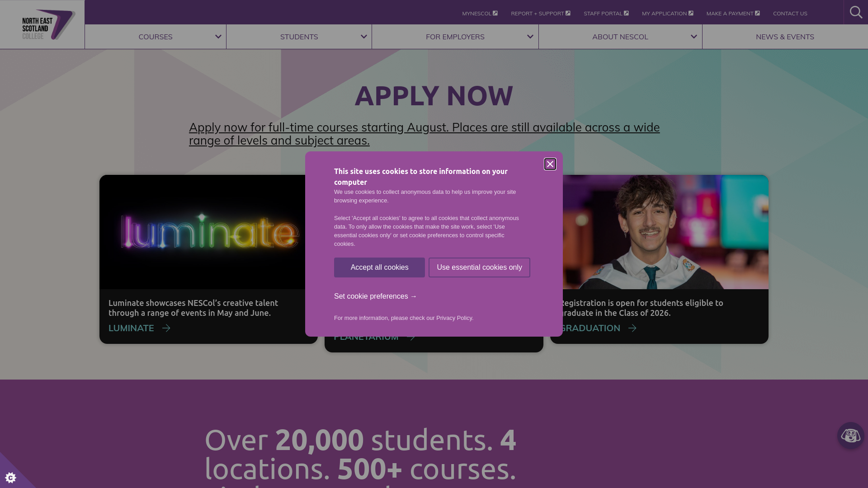The height and width of the screenshot is (488, 868).
Task: Click the Luminate showcases NESCol's creative talent text
Action: click(x=193, y=308)
